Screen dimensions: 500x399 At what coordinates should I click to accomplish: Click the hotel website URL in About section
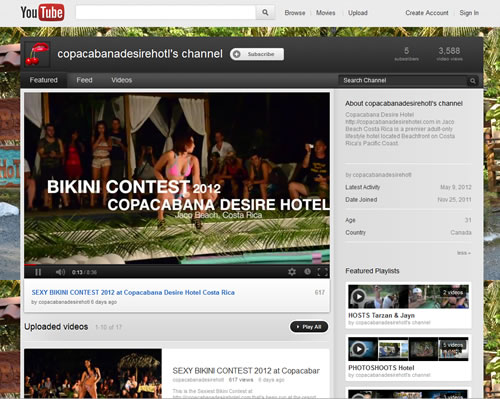click(389, 122)
